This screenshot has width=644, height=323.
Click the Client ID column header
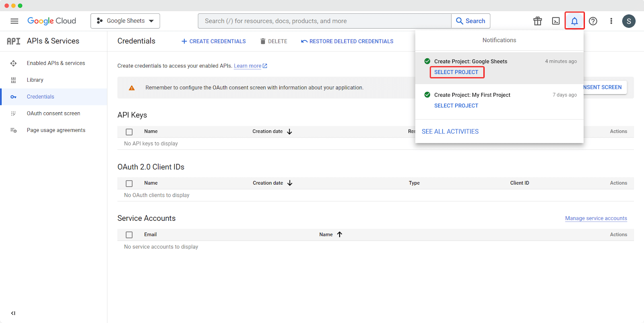click(520, 183)
